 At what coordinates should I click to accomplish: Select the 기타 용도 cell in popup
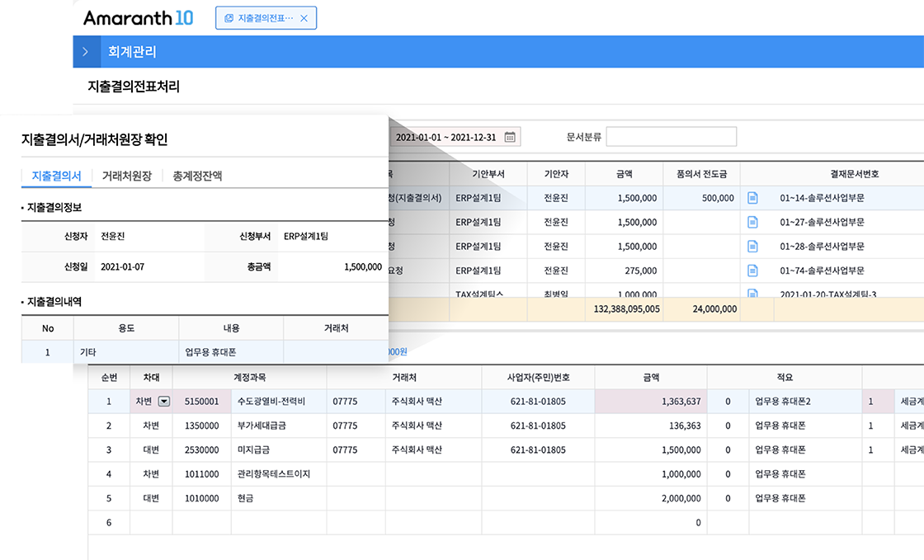126,351
